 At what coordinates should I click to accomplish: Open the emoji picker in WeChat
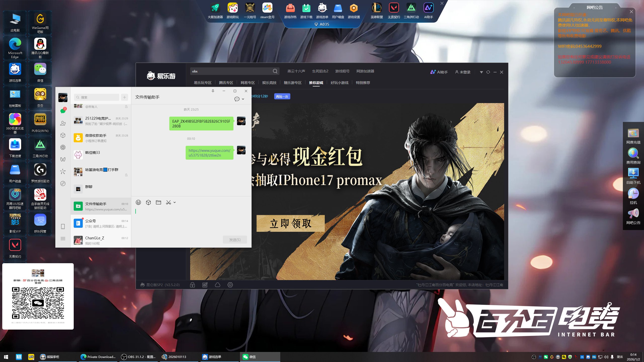(138, 202)
